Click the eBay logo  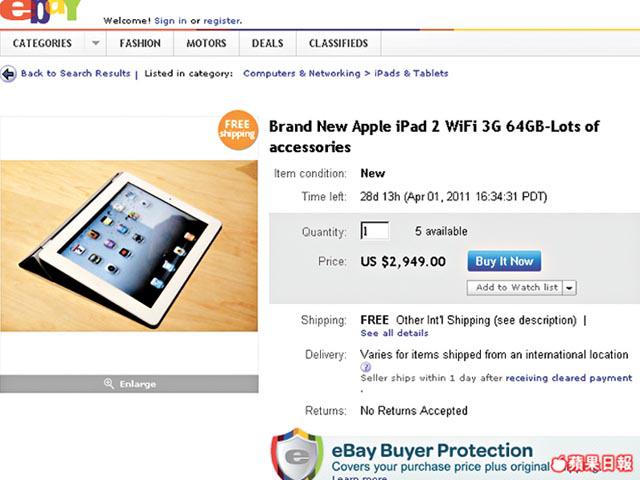click(40, 11)
